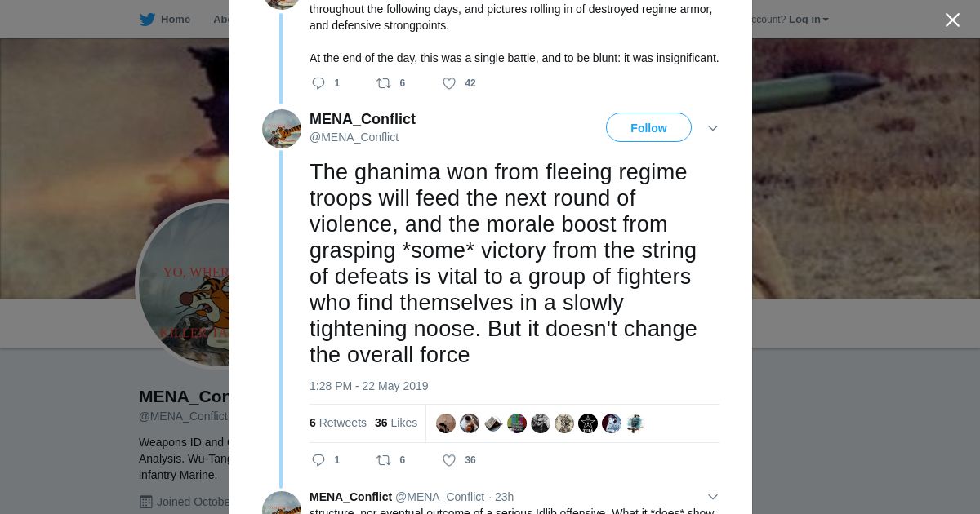This screenshot has width=980, height=514.
Task: Click last liker avatar in likes row
Action: [635, 423]
